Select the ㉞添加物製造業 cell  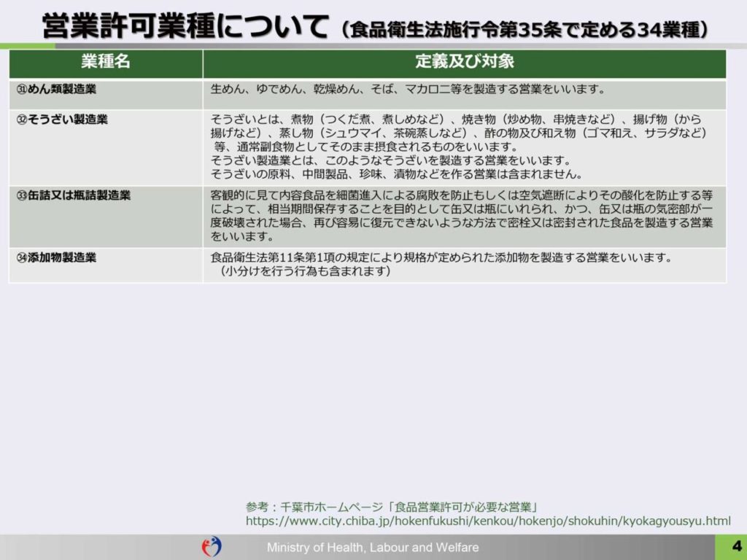coord(106,265)
